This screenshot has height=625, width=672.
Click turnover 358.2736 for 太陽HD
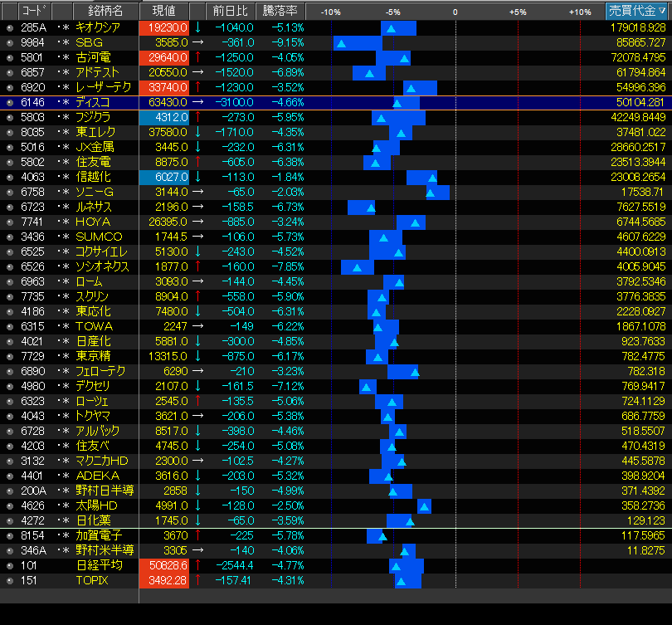644,505
